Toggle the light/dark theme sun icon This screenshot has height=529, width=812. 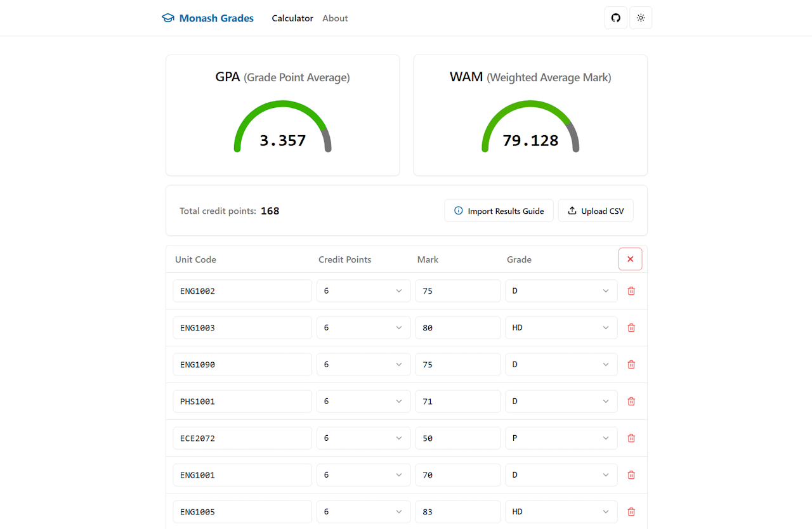pyautogui.click(x=641, y=18)
